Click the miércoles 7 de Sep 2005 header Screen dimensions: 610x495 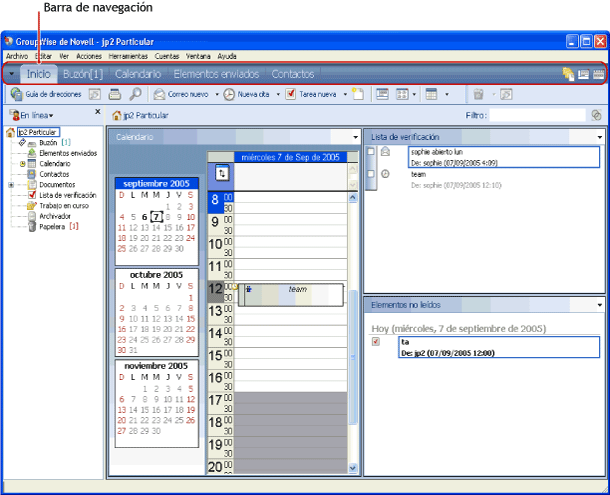tap(290, 157)
